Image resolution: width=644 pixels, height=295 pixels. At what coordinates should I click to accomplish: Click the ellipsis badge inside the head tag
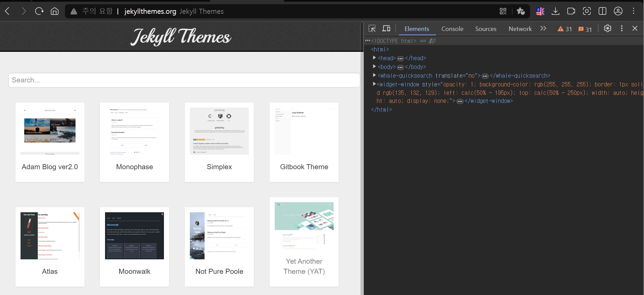pyautogui.click(x=400, y=59)
